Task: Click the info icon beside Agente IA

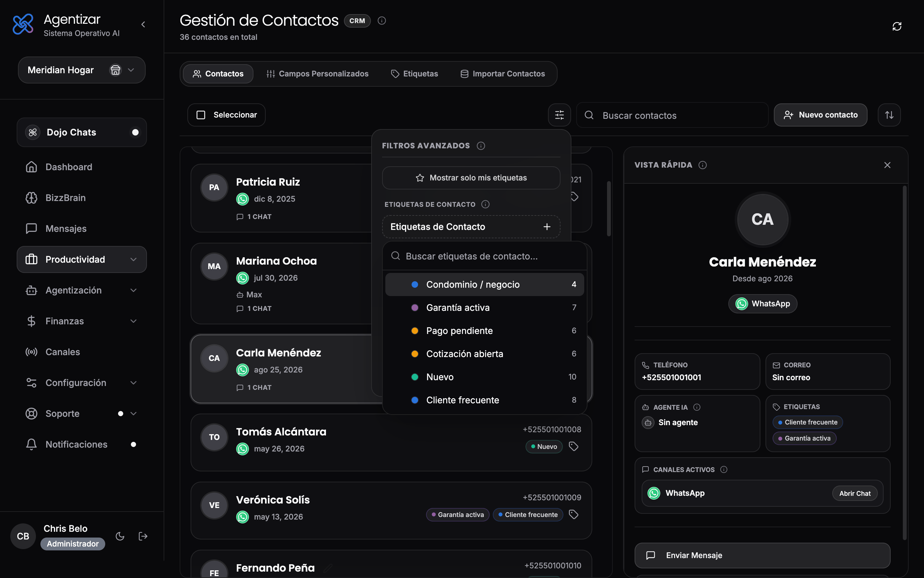Action: pos(697,407)
